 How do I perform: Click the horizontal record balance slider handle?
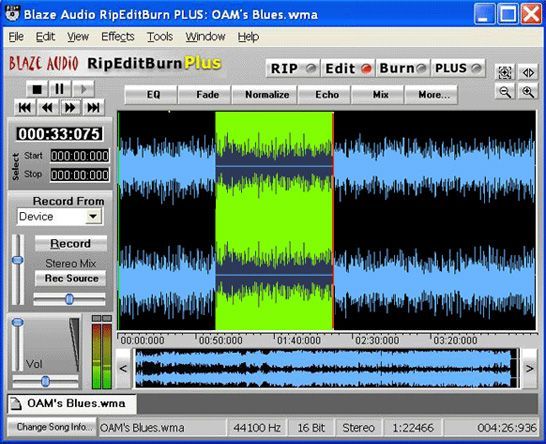[69, 299]
